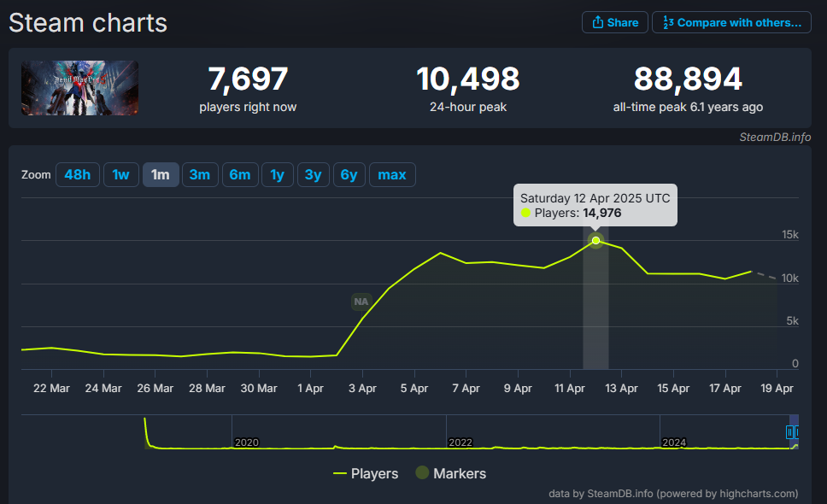Click the 2020 label in navigator
Viewport: 827px width, 504px height.
[x=247, y=442]
